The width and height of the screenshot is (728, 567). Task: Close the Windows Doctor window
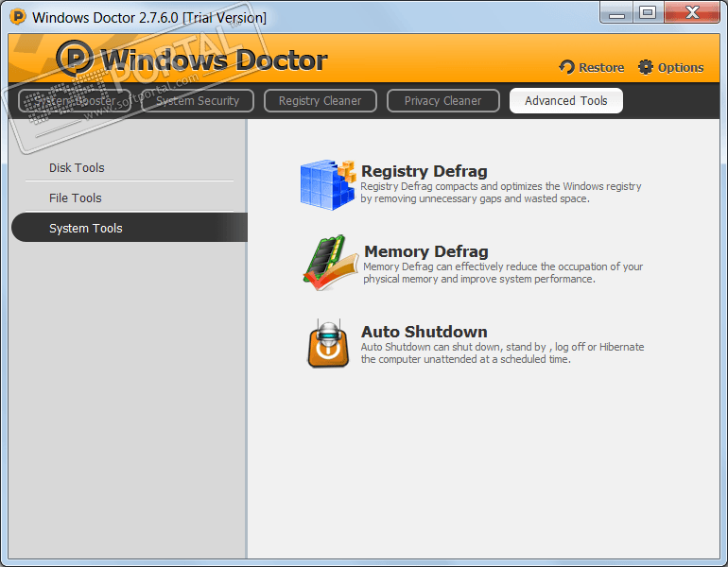(692, 12)
